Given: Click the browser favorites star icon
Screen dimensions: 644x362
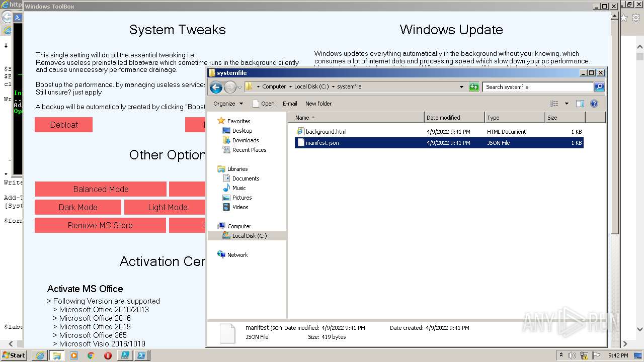Looking at the screenshot, I should [624, 18].
